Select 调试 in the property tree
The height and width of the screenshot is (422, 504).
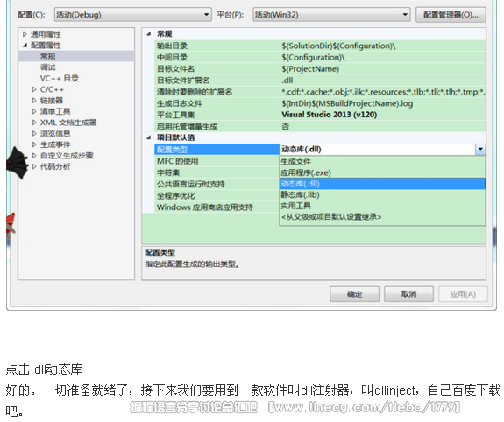pos(48,67)
